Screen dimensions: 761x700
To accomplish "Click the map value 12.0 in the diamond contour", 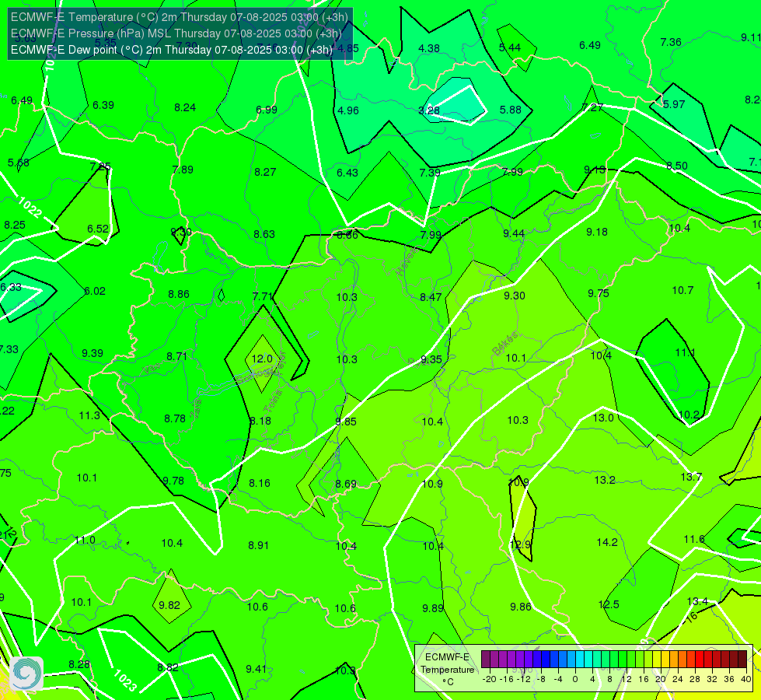I will coord(262,359).
